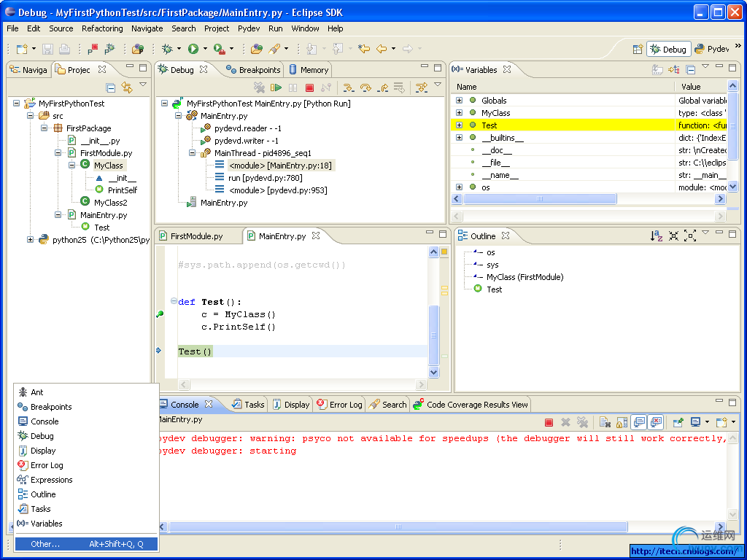Click Use Step Filters icon in Debug view

click(422, 87)
